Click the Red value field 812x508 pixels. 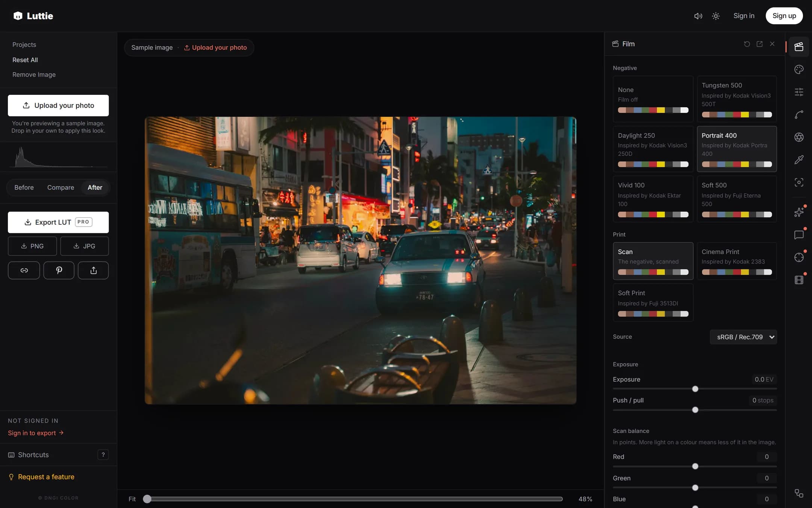point(767,457)
